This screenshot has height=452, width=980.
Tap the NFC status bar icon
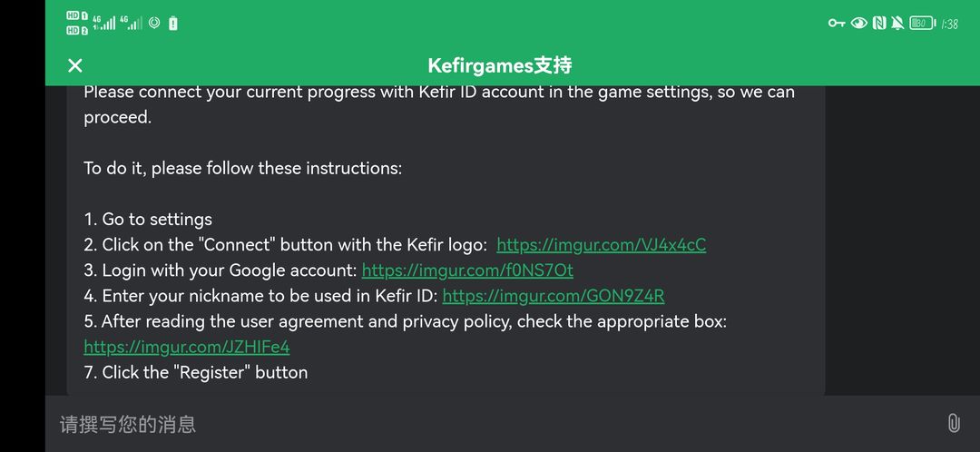(878, 23)
